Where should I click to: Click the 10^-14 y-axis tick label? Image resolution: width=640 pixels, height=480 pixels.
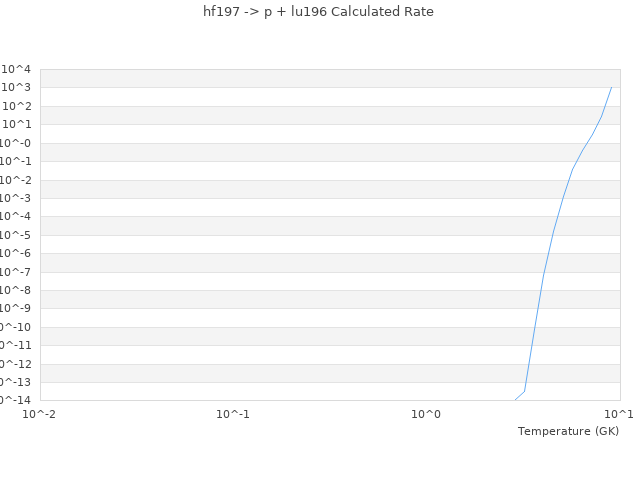pos(15,400)
